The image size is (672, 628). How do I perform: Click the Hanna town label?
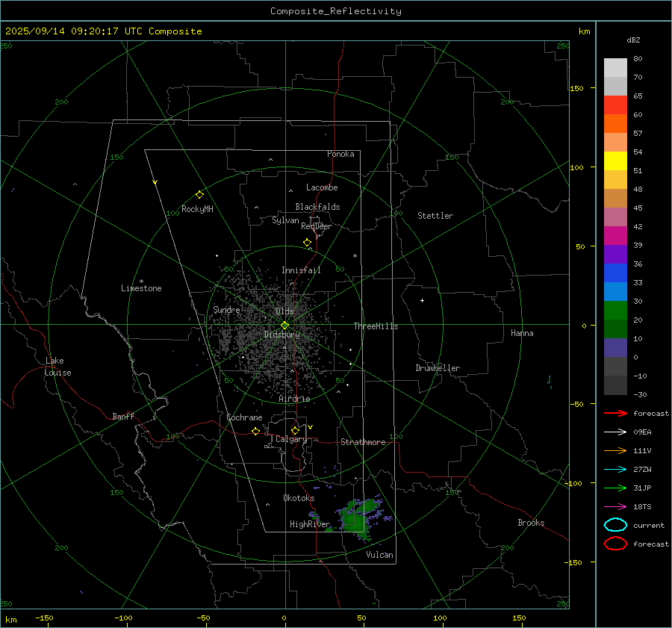(522, 333)
